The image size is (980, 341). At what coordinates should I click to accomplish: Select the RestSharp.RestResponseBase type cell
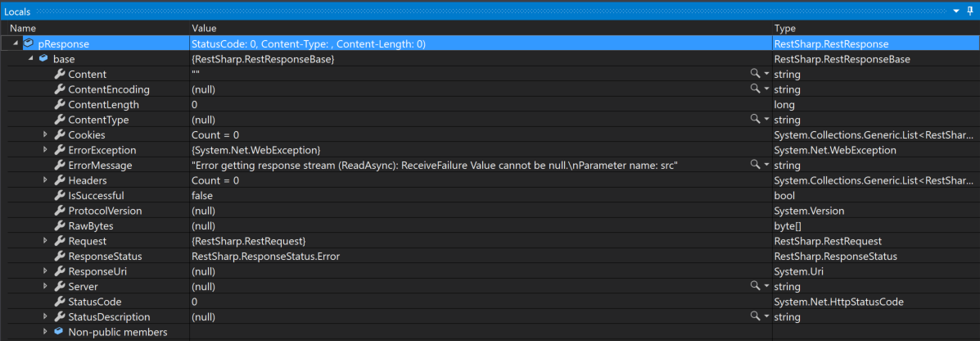(842, 59)
